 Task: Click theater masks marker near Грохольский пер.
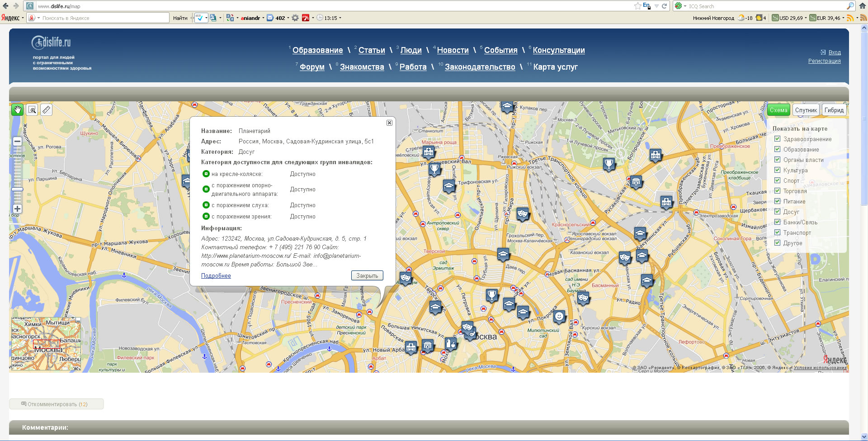pos(523,213)
